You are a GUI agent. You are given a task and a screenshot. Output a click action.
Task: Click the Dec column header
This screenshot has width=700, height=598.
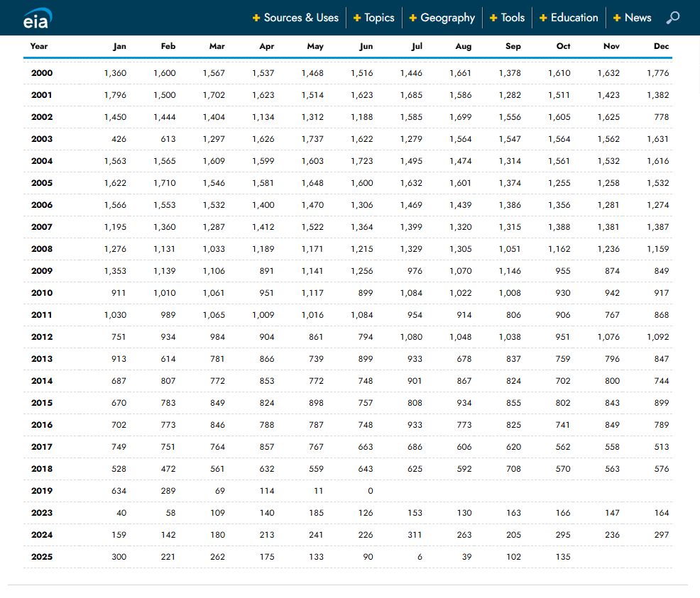pyautogui.click(x=661, y=46)
